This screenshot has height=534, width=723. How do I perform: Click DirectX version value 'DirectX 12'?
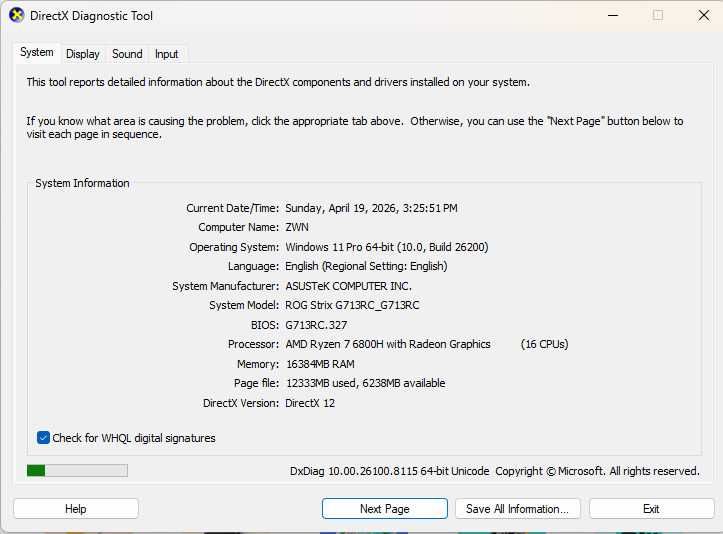(x=310, y=403)
